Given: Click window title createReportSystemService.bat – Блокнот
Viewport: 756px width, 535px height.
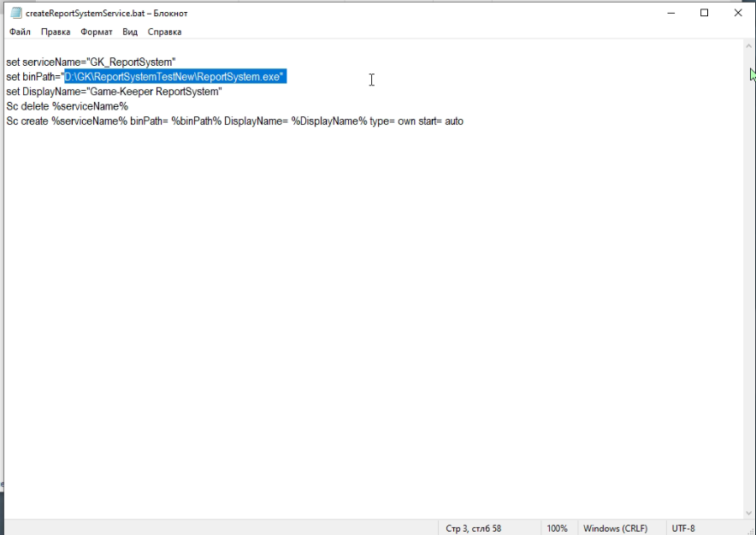Looking at the screenshot, I should tap(107, 13).
